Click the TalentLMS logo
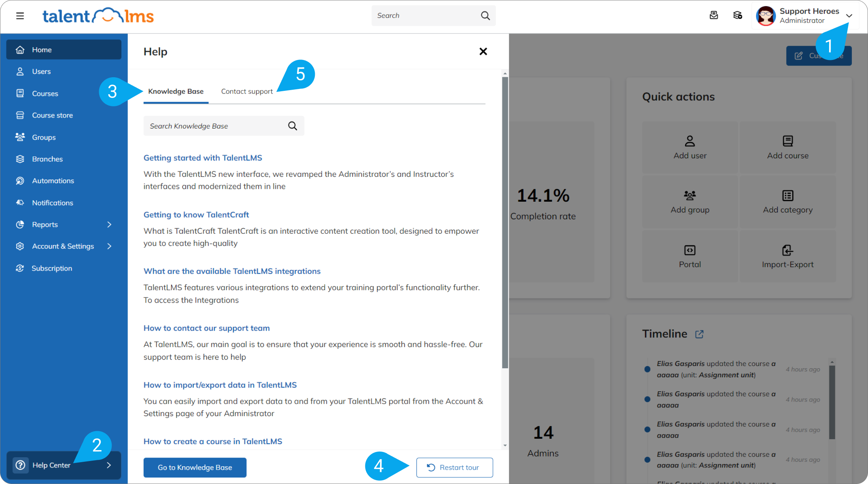This screenshot has width=868, height=484. coord(98,16)
